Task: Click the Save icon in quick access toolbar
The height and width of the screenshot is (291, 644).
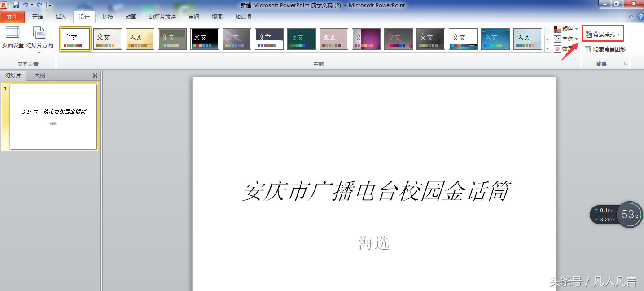Action: (x=16, y=5)
